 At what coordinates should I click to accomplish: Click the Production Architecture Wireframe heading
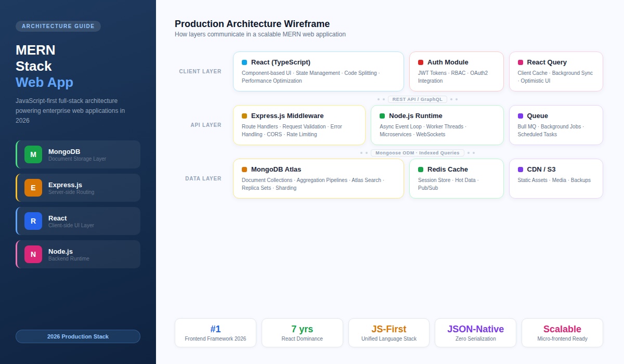pyautogui.click(x=252, y=24)
